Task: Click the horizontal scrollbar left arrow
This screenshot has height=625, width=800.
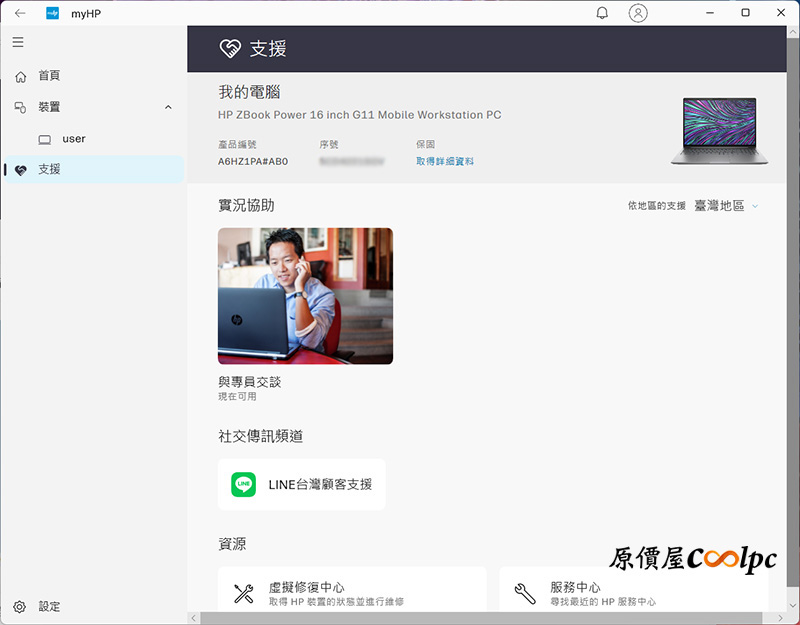Action: (x=194, y=618)
